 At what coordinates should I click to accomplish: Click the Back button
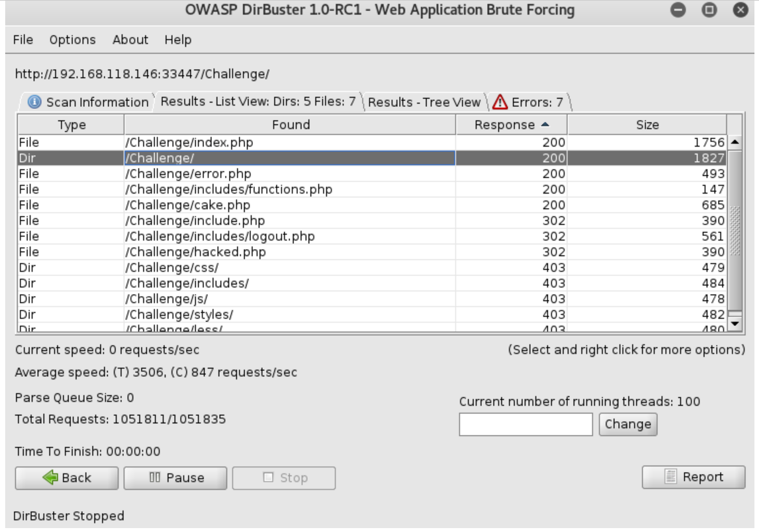coord(67,478)
